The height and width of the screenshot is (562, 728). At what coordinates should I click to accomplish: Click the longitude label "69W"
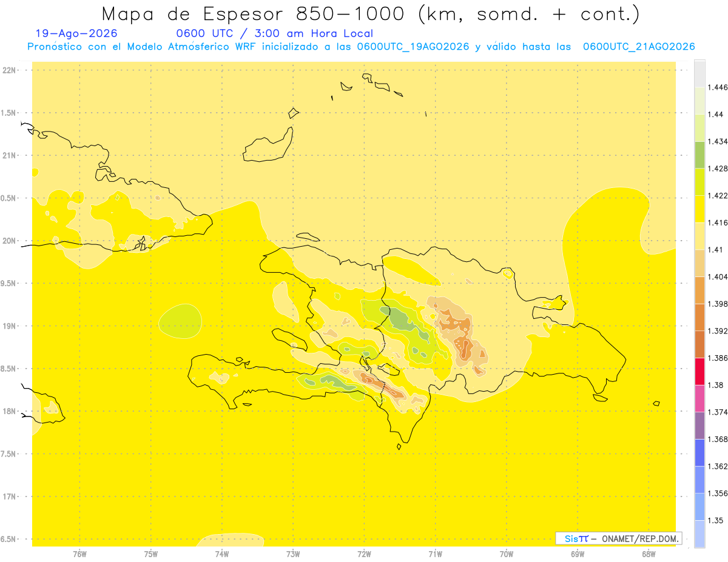(578, 554)
